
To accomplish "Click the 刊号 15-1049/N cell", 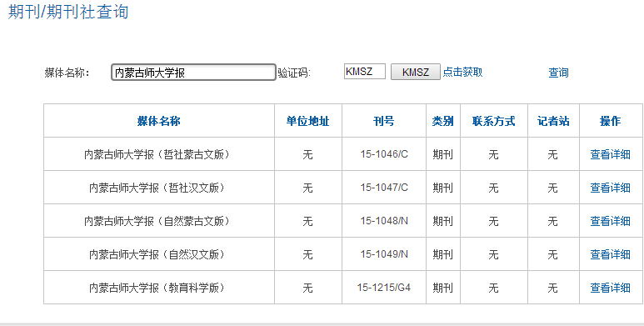I will [384, 254].
